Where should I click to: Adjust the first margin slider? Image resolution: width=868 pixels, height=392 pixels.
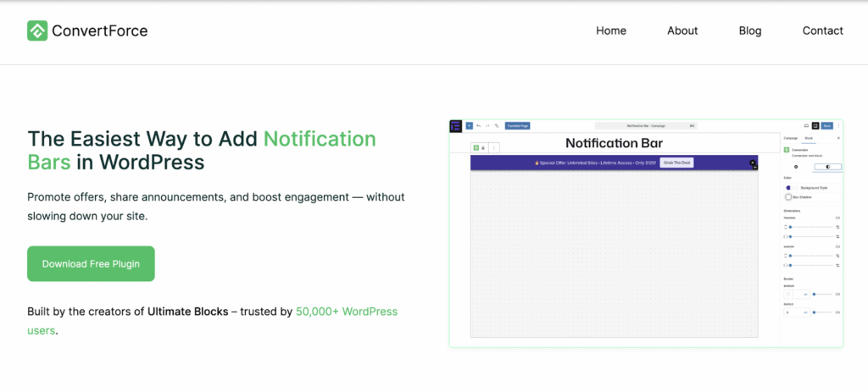point(811,256)
